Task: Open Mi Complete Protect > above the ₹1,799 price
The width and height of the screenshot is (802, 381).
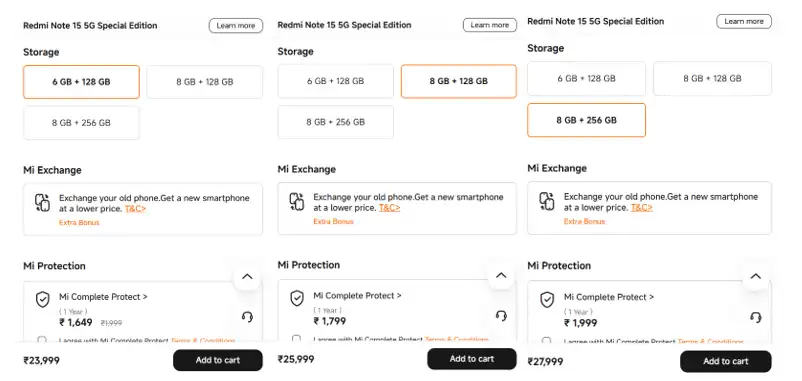Action: click(358, 296)
